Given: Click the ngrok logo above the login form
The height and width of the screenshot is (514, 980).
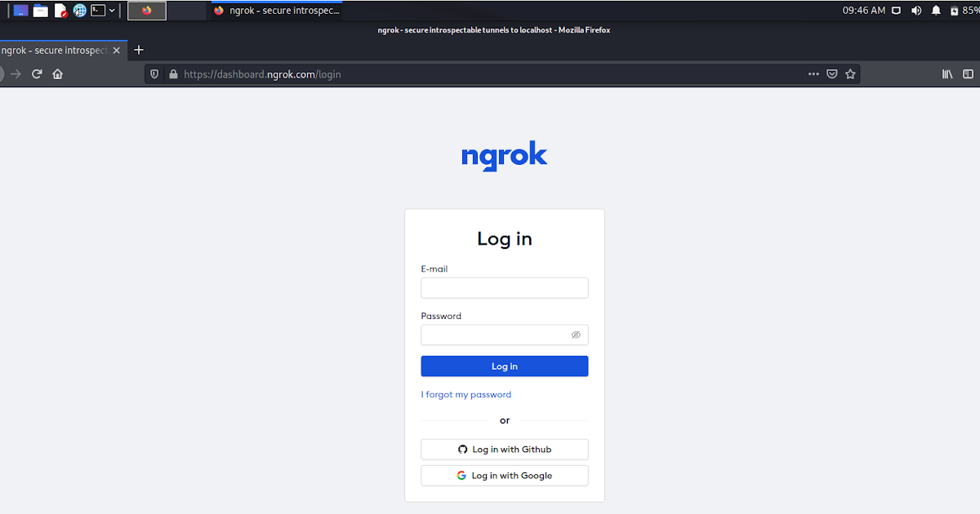Looking at the screenshot, I should coord(504,155).
